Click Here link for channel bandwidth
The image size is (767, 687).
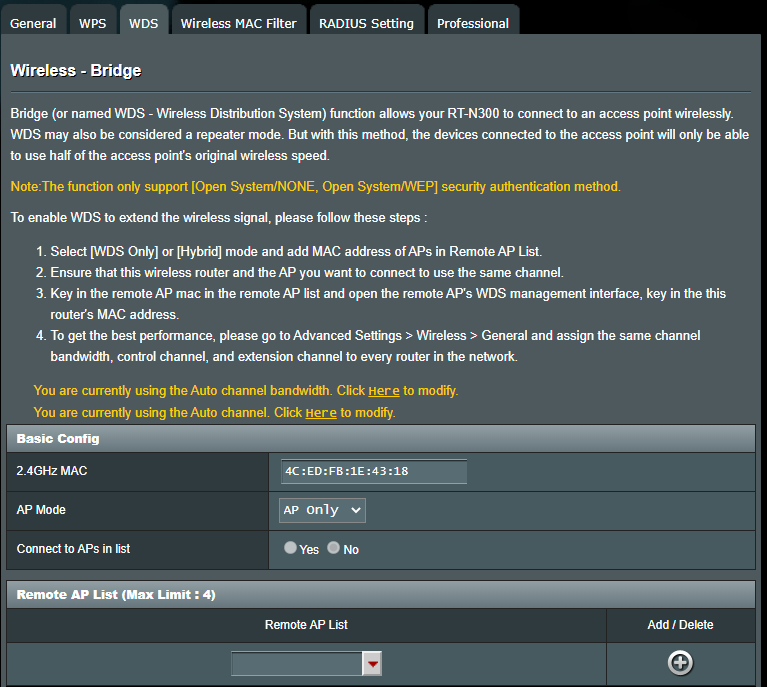(x=384, y=391)
